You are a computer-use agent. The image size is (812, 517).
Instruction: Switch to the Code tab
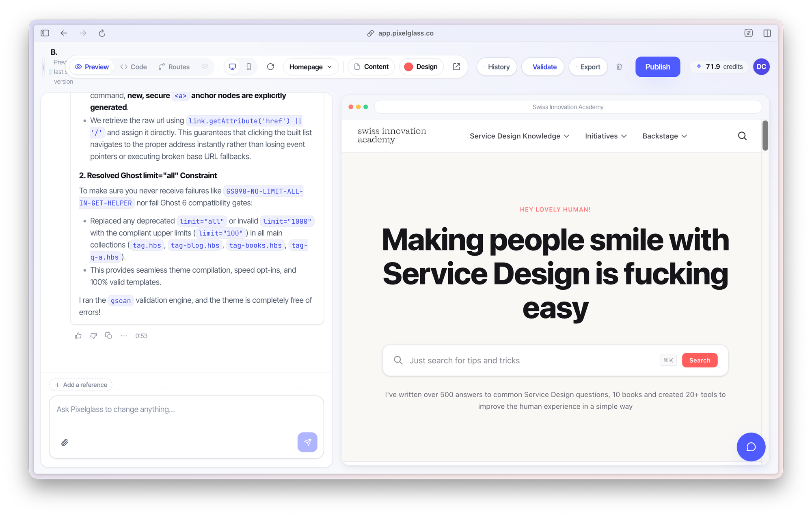[134, 67]
